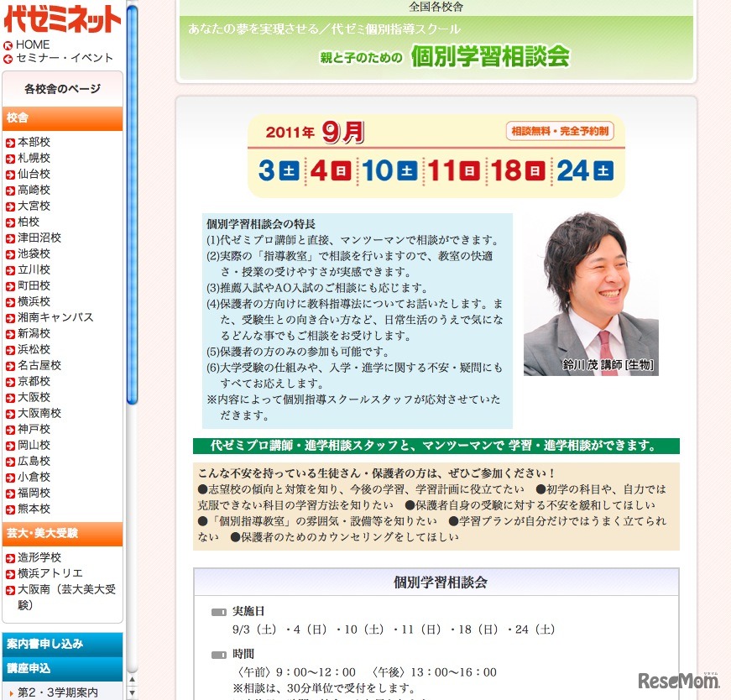Click the red icon beside HOME
This screenshot has width=731, height=700.
[8, 45]
